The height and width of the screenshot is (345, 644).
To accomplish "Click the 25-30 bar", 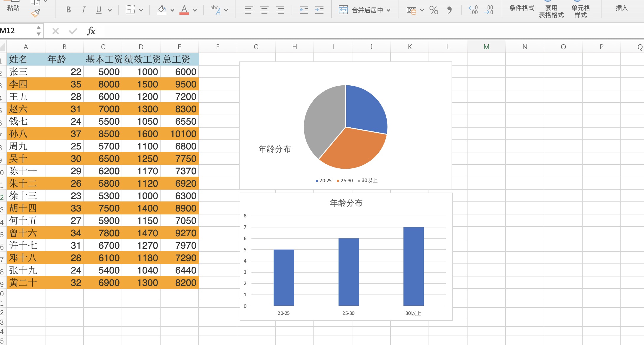I will 349,272.
